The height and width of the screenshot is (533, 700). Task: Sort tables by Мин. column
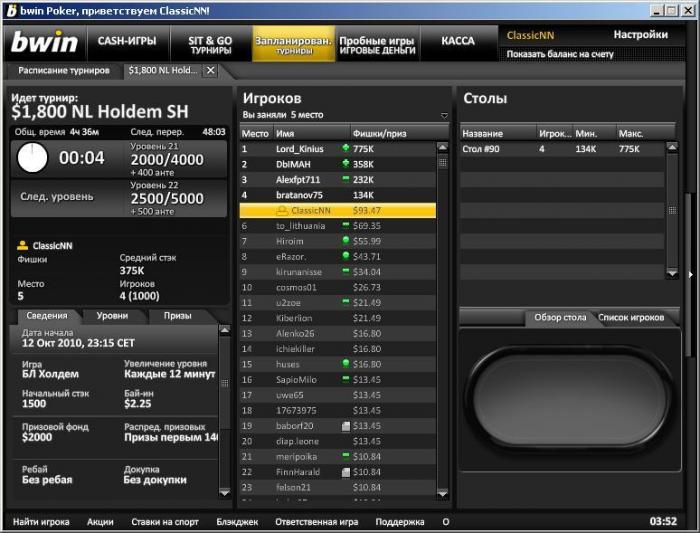pyautogui.click(x=594, y=133)
